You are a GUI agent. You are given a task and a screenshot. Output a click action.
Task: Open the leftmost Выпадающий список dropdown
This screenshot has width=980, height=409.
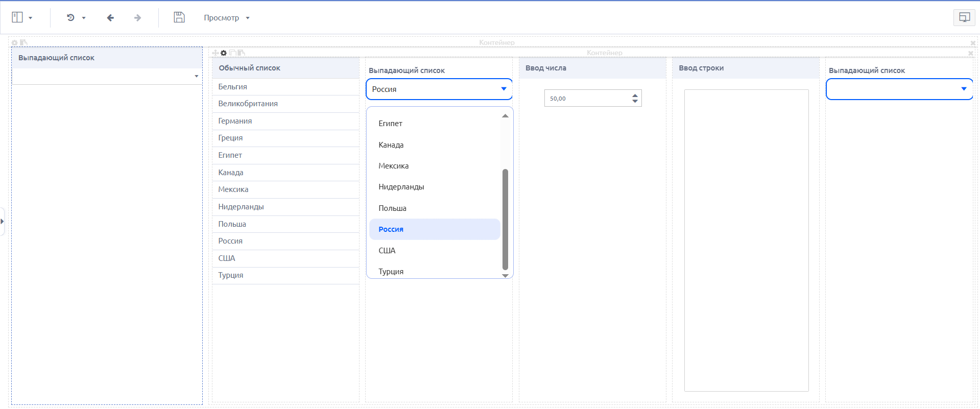[107, 76]
